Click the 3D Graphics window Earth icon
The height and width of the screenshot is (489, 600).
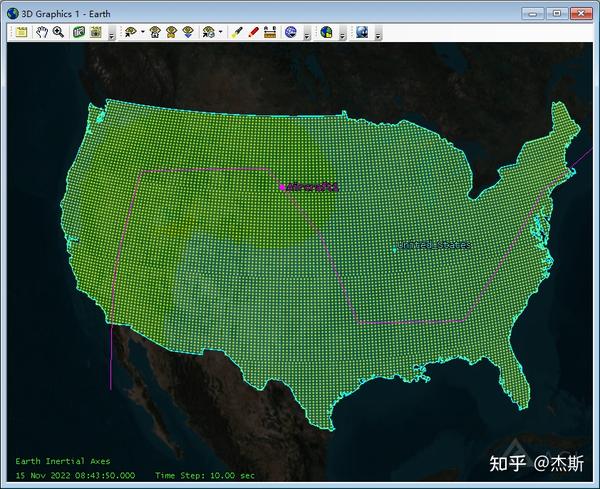point(13,14)
